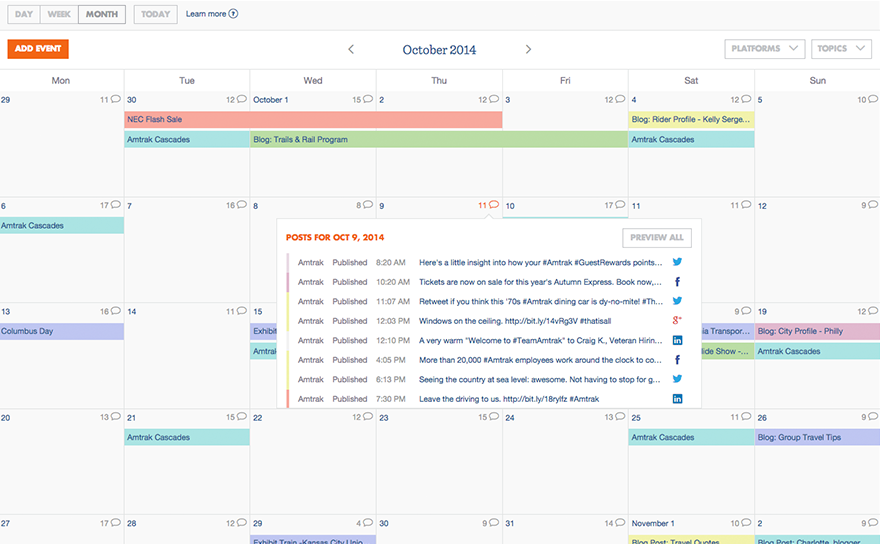Open the comment bubble for October 10

620,205
